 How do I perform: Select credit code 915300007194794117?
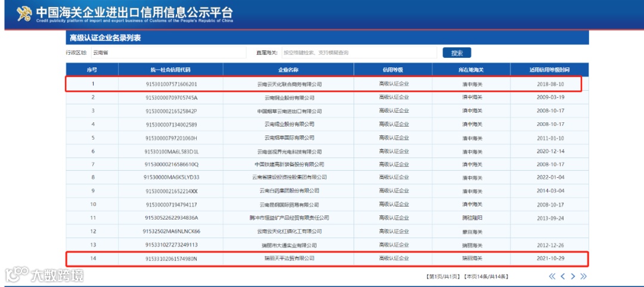coord(171,205)
